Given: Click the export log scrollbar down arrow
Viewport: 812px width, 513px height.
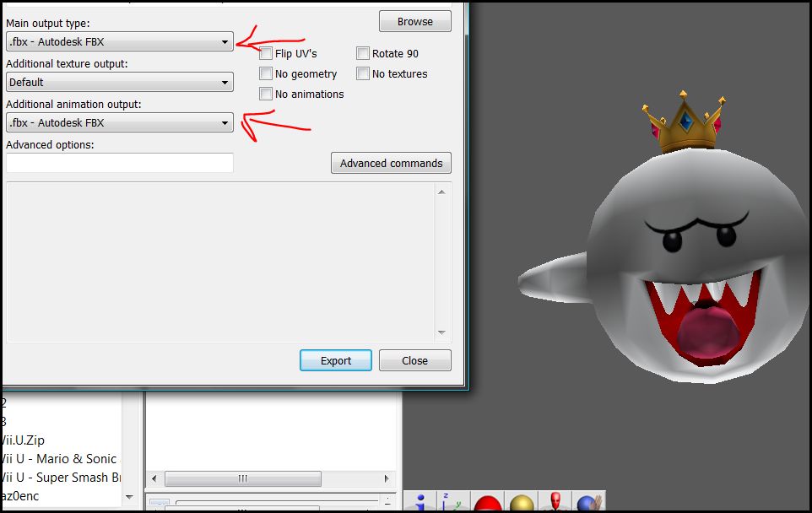Looking at the screenshot, I should (x=441, y=332).
